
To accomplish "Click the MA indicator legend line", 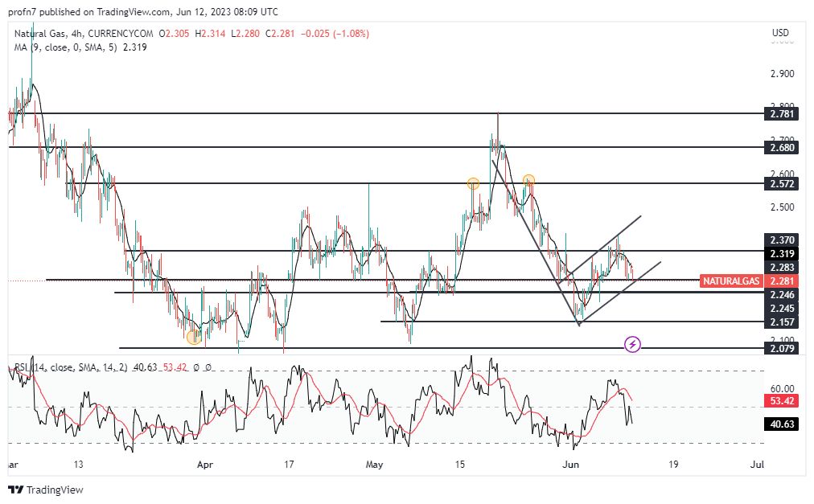I will tap(80, 47).
